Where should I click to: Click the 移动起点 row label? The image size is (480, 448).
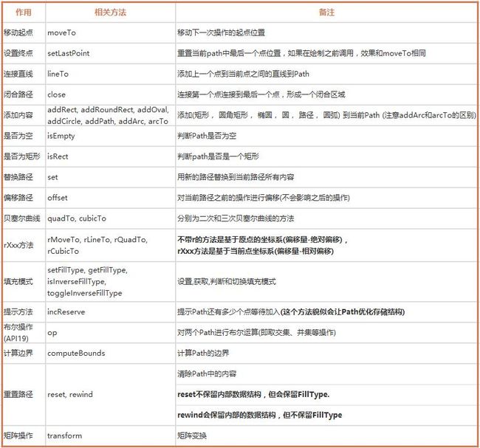point(18,32)
